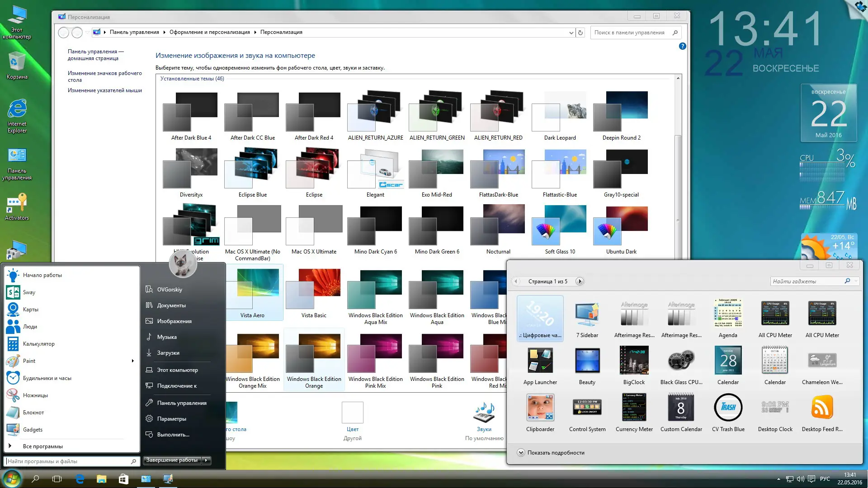Open Sounds icon in Personalization window

484,413
